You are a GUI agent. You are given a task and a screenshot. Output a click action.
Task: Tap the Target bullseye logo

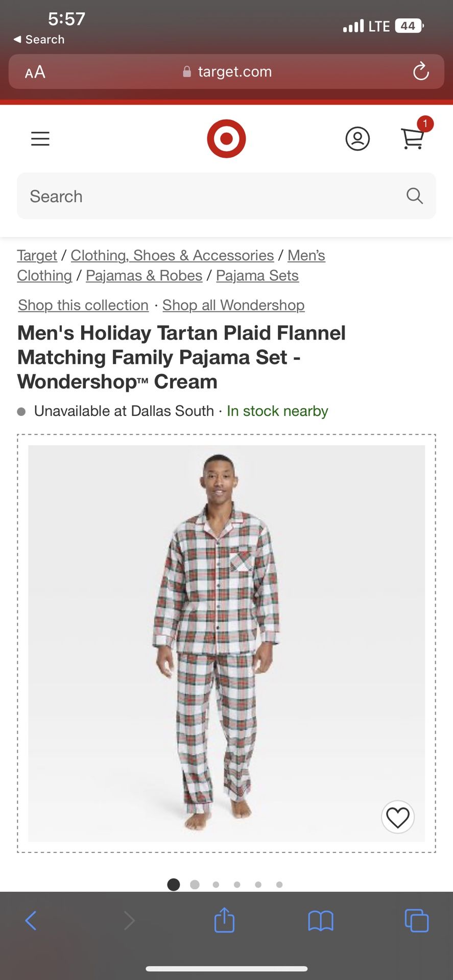[226, 139]
